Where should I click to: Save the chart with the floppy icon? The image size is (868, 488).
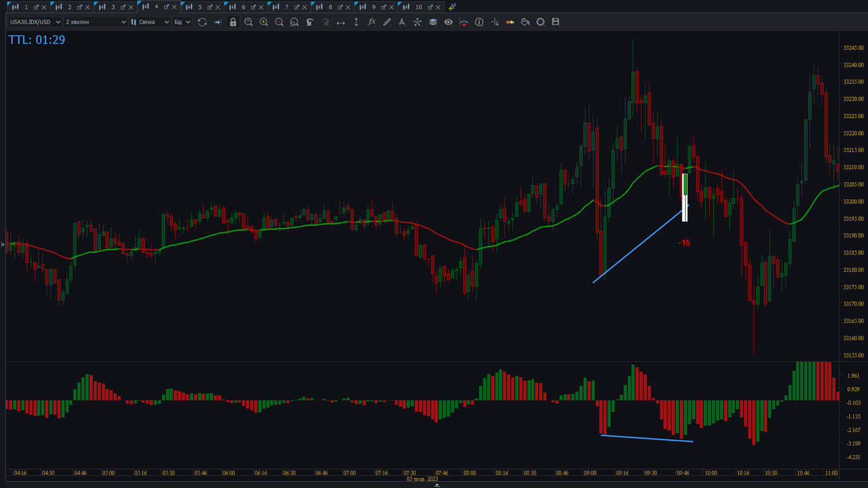click(556, 22)
